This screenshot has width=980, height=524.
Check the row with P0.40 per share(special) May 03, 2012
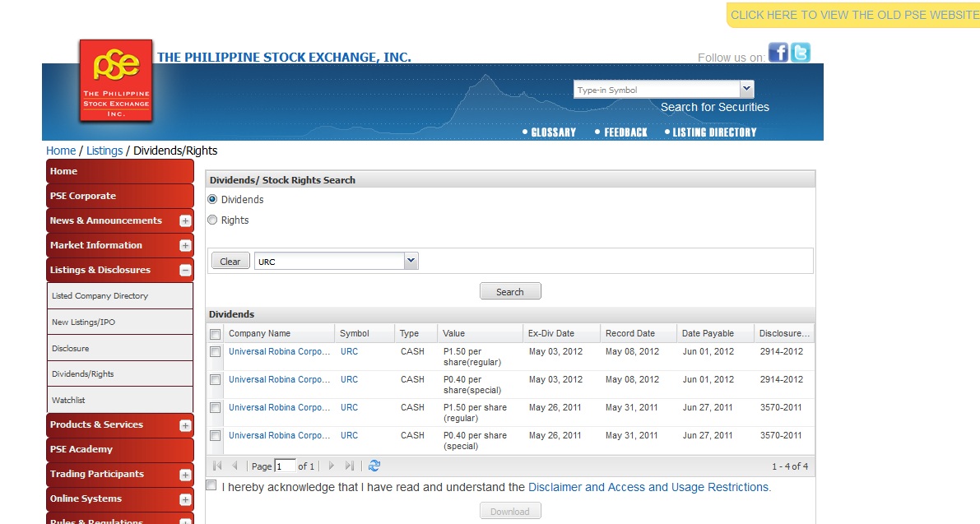(x=215, y=380)
